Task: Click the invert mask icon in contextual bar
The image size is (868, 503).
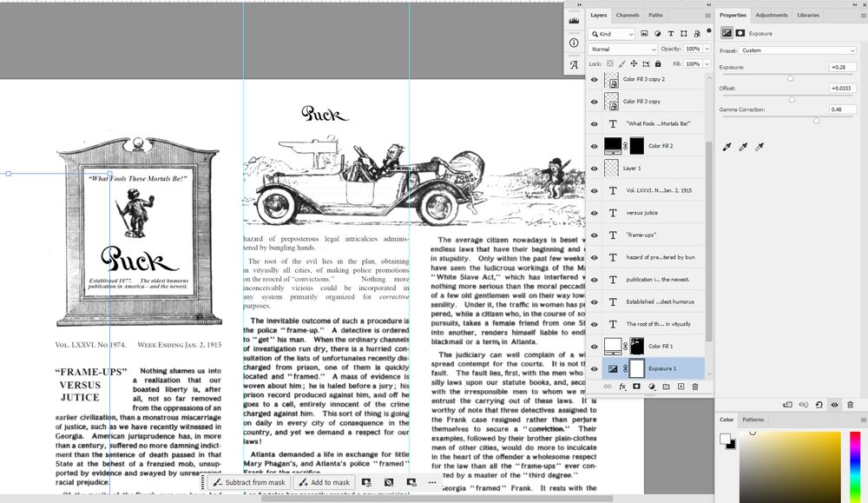Action: 389,482
